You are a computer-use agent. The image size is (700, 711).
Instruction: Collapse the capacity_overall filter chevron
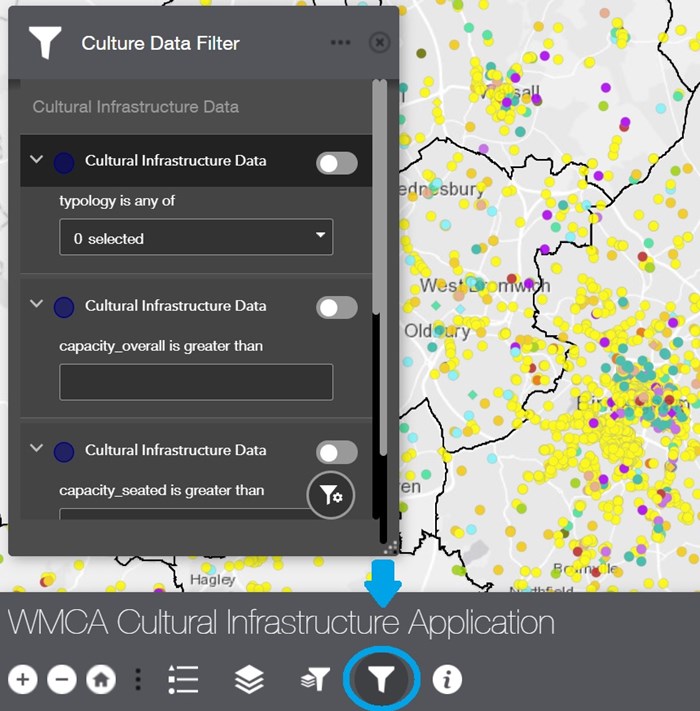point(37,305)
